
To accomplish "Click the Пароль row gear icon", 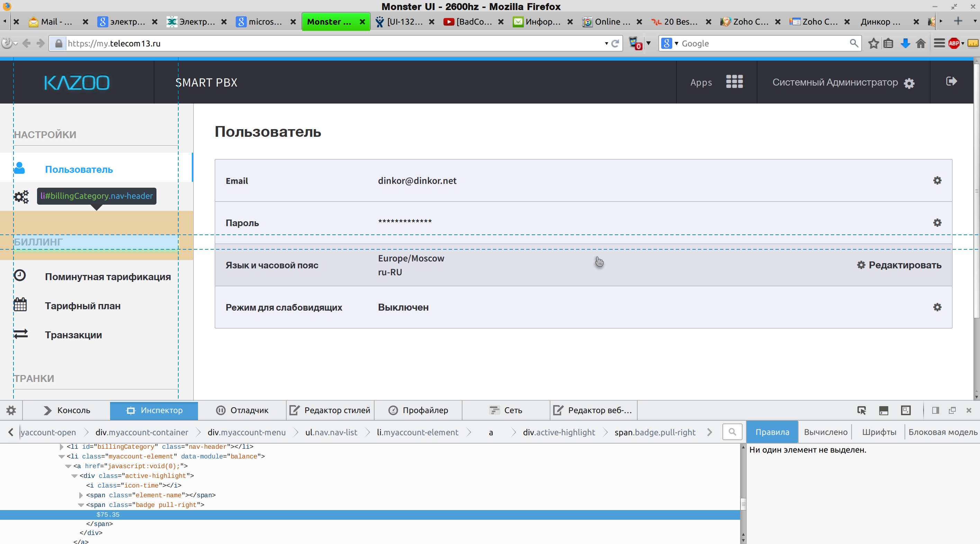I will coord(937,223).
